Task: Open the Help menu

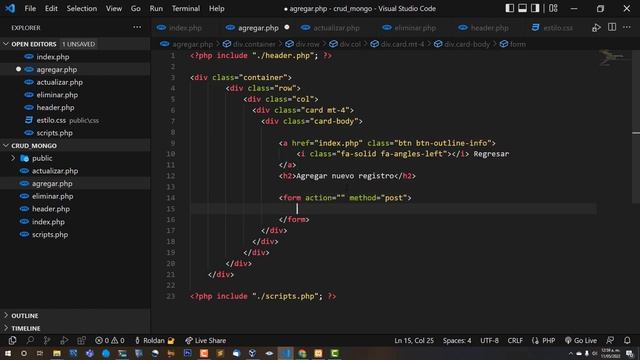Action: [216, 8]
